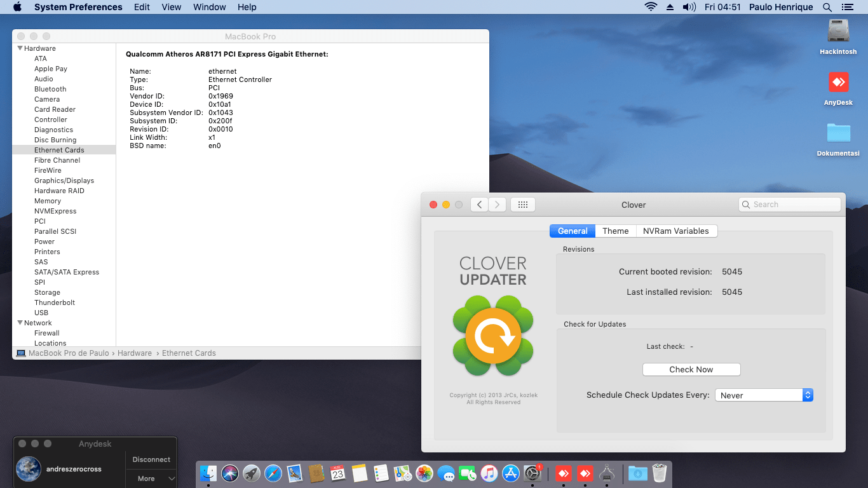Open the View menu
868x488 pixels.
[x=172, y=7]
